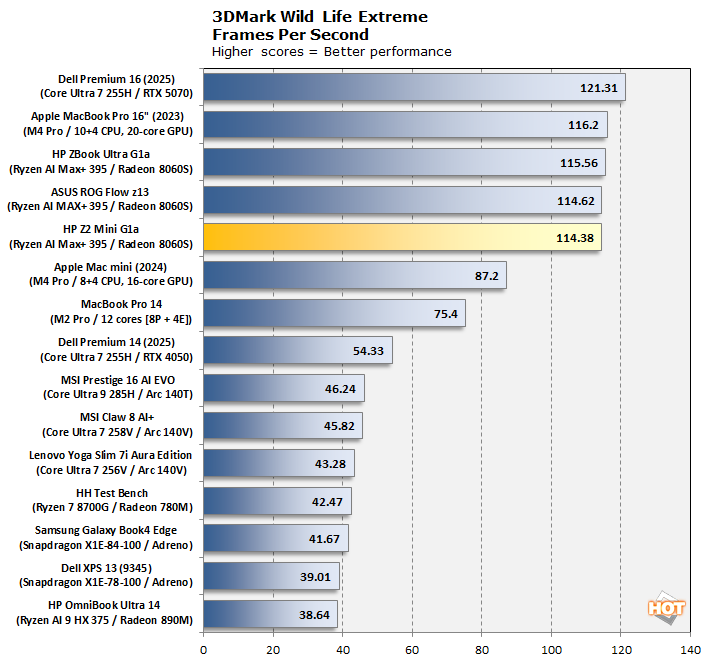Select the HP Z2 Mini G1a label
The image size is (708, 667).
pos(101,229)
